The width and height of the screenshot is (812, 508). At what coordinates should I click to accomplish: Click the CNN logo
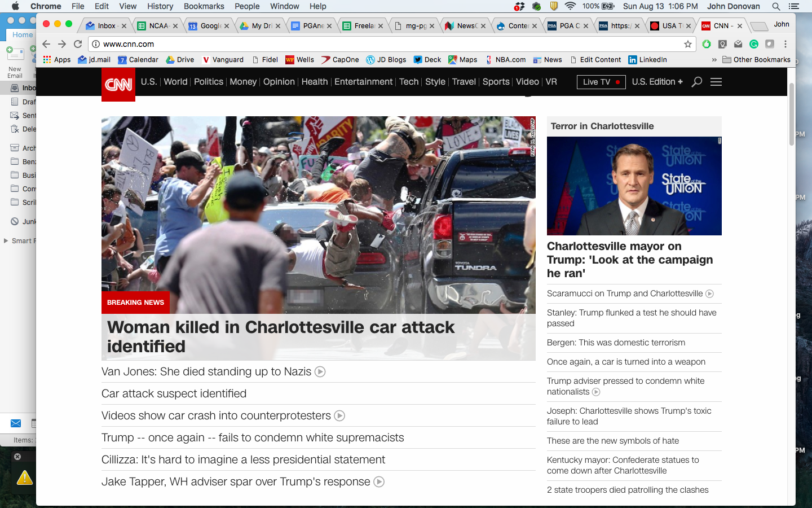pos(118,84)
